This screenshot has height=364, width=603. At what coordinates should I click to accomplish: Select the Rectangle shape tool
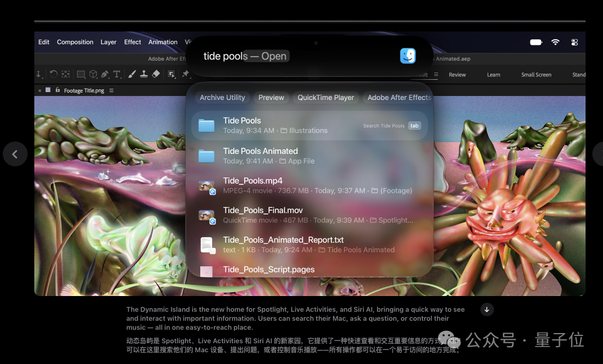pos(81,74)
